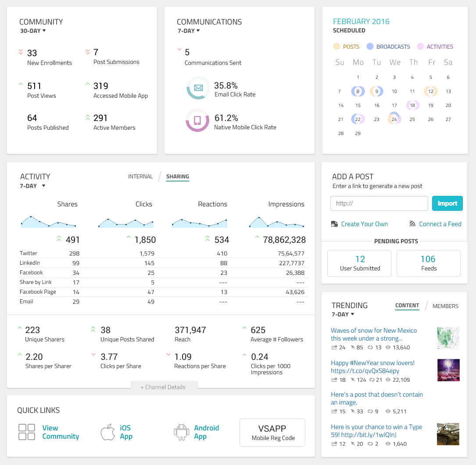The image size is (476, 465).
Task: Toggle the Broadcasts calendar legend filter
Action: click(x=388, y=46)
